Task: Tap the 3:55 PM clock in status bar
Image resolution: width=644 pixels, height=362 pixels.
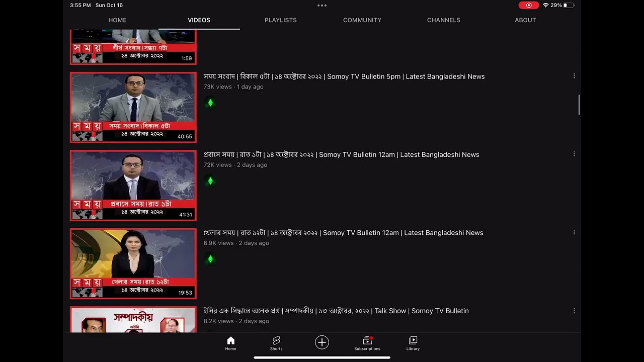Action: (80, 5)
